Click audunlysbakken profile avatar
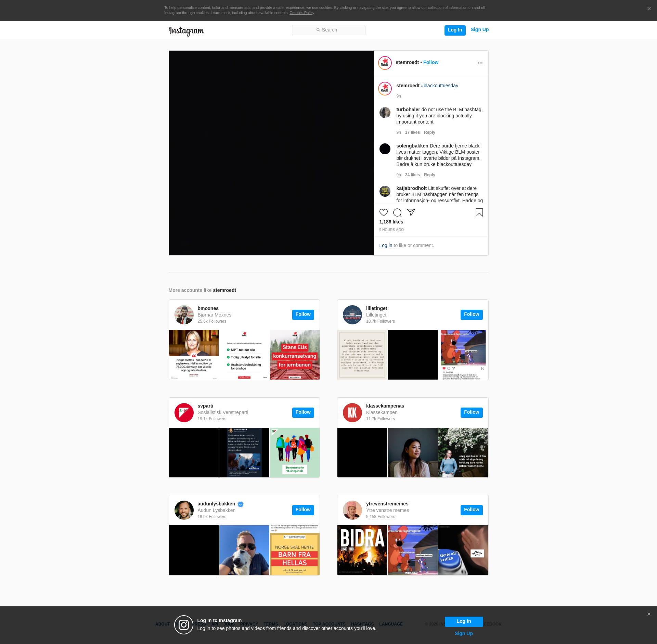 [184, 510]
